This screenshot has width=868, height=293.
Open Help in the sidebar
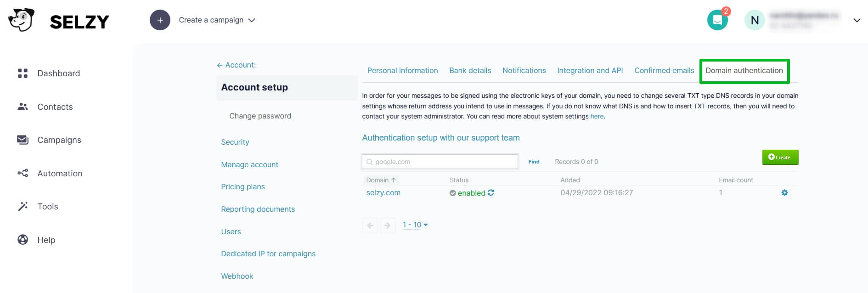[46, 240]
